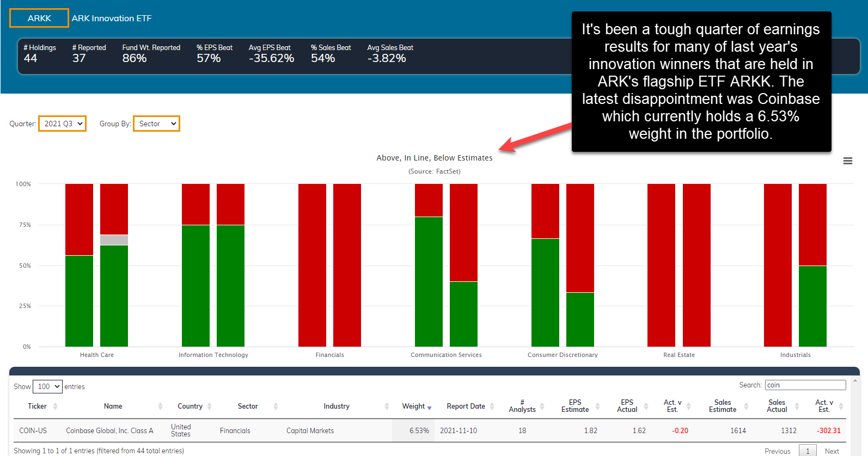Click the Ticker column header

(37, 406)
